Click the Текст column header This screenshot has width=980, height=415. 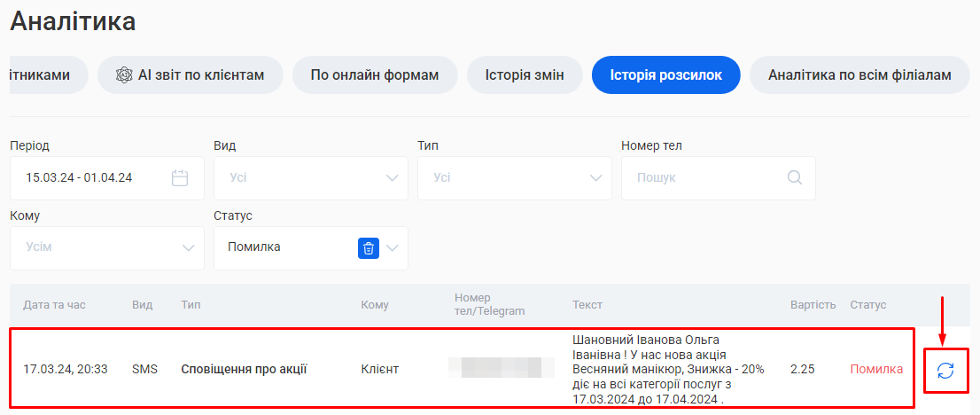(587, 305)
